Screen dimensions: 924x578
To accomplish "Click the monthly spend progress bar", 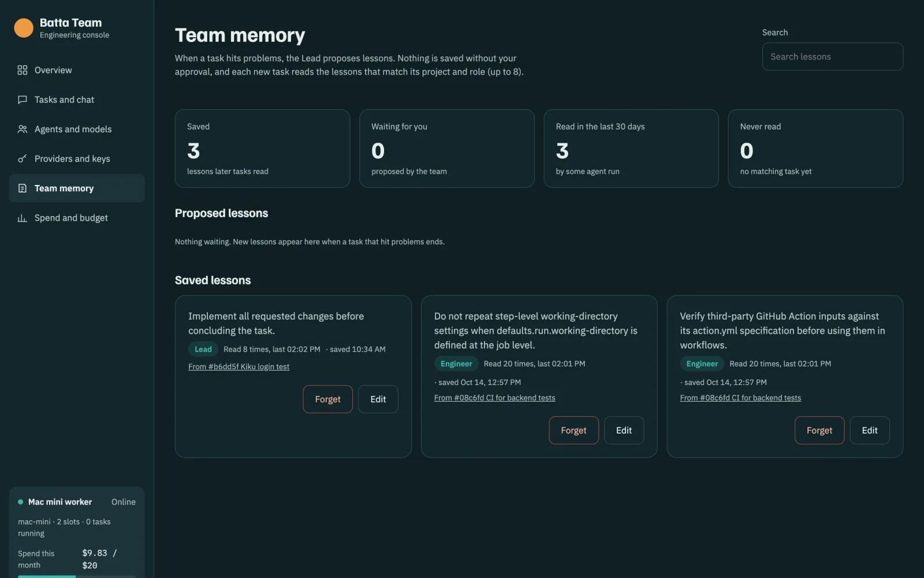I will 77,576.
